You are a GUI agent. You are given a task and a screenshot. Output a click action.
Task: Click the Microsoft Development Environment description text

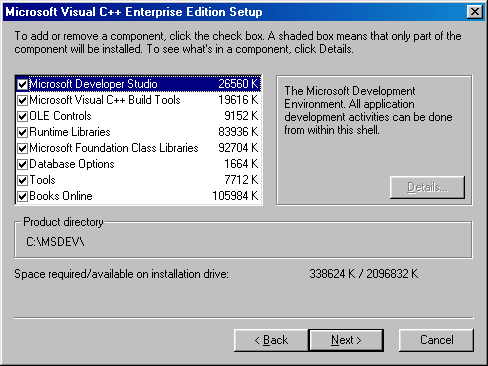tap(368, 110)
